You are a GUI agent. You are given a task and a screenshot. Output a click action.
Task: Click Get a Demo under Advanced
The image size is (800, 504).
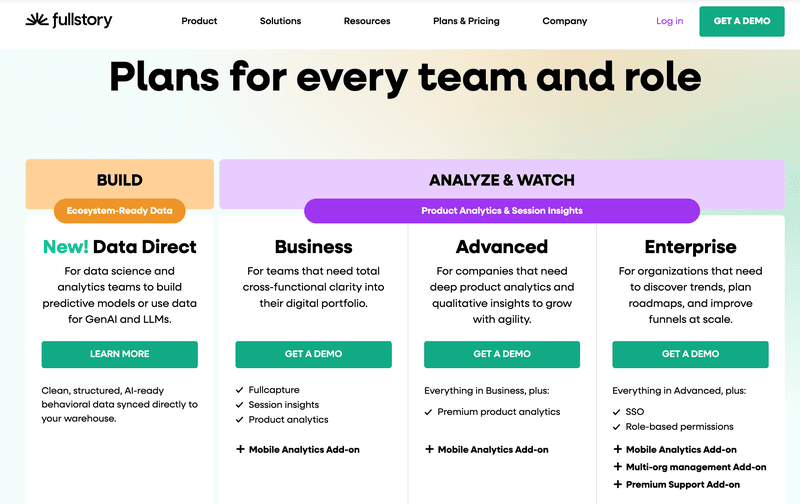pyautogui.click(x=502, y=354)
